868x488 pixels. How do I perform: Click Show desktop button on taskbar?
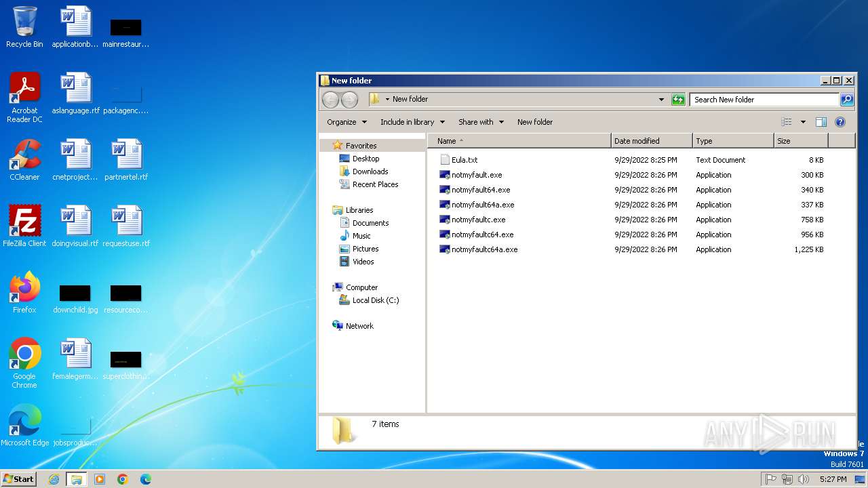(860, 479)
